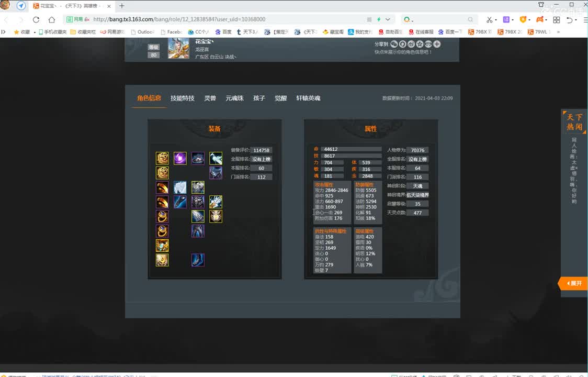Click the white phoenix feather equipment icon
The height and width of the screenshot is (377, 588).
pos(216,158)
